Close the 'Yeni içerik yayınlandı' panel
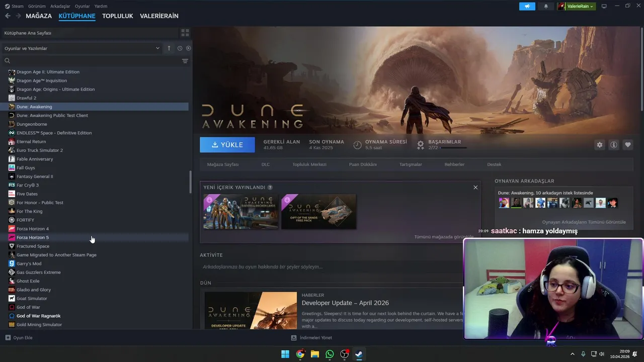 (475, 188)
